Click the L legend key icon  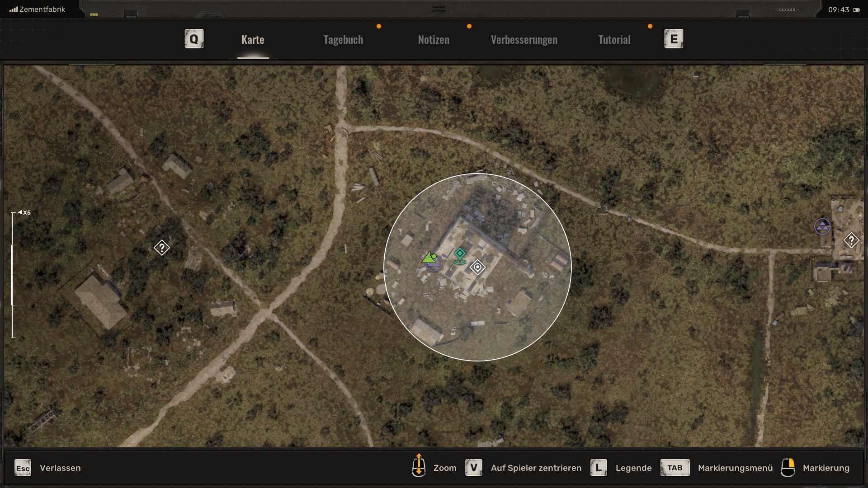[598, 468]
